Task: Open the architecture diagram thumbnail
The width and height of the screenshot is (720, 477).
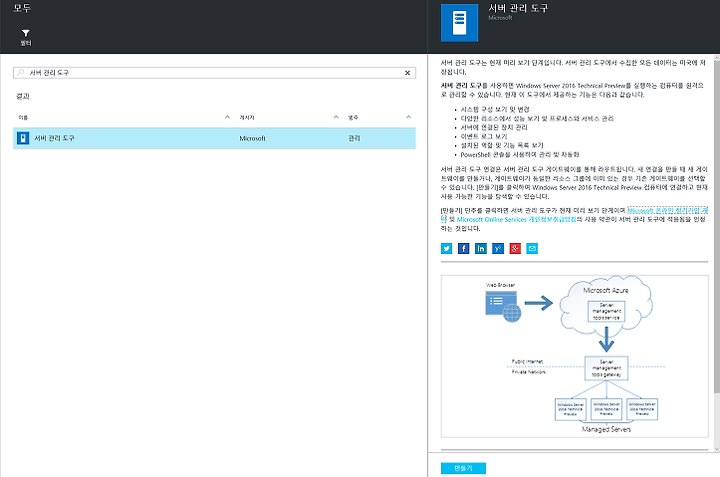Action: 574,356
